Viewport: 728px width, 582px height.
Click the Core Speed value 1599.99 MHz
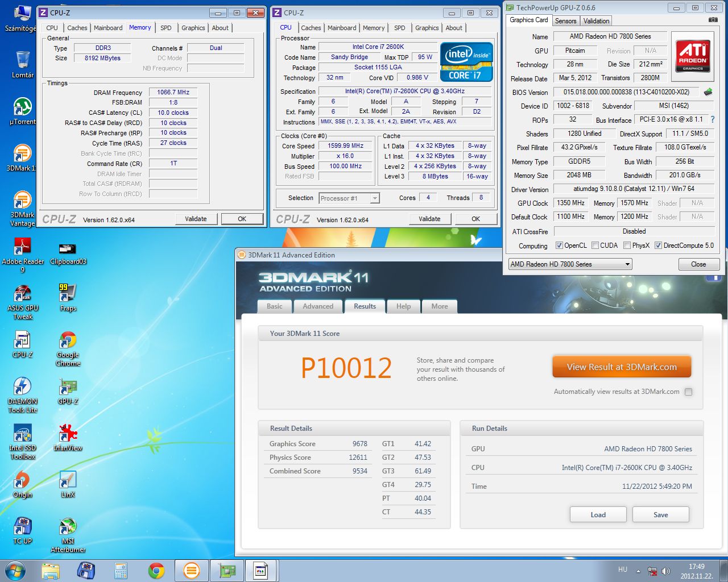tap(345, 145)
